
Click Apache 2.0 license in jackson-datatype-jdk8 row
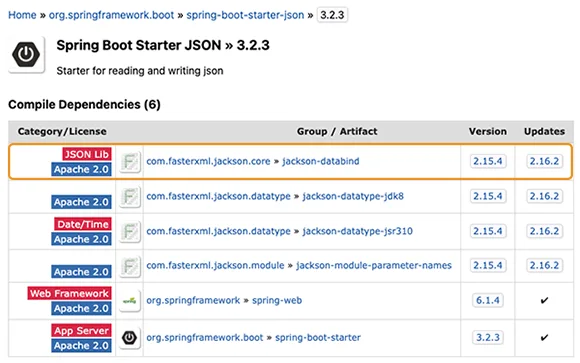tap(81, 202)
